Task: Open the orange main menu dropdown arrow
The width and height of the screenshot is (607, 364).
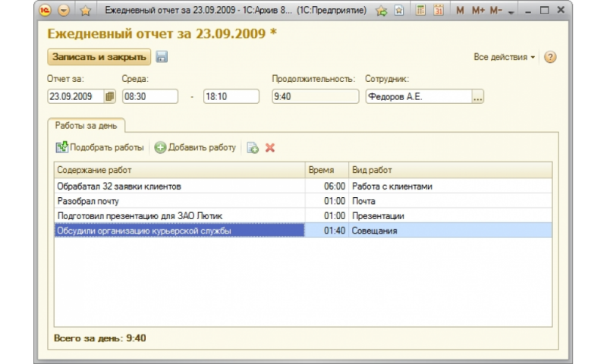Action: point(64,11)
